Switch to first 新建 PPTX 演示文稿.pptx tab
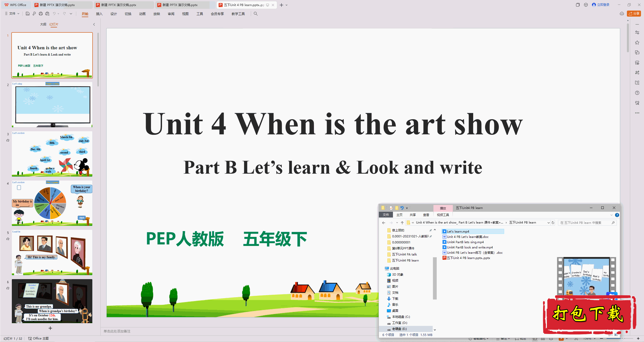This screenshot has height=342, width=644. point(62,5)
